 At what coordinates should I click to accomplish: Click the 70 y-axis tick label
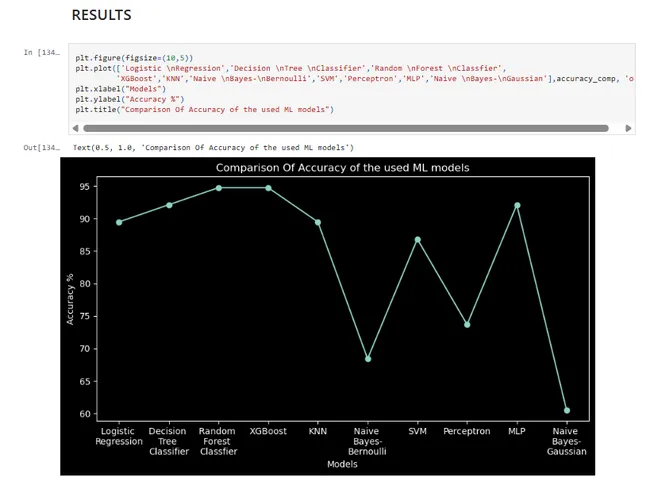tap(85, 349)
